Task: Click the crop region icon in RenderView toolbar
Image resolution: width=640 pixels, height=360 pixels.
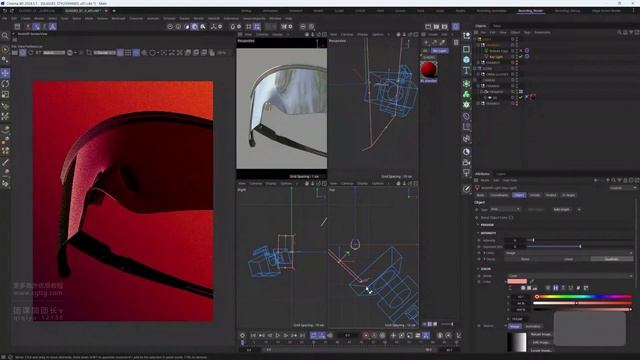Action: coord(89,53)
